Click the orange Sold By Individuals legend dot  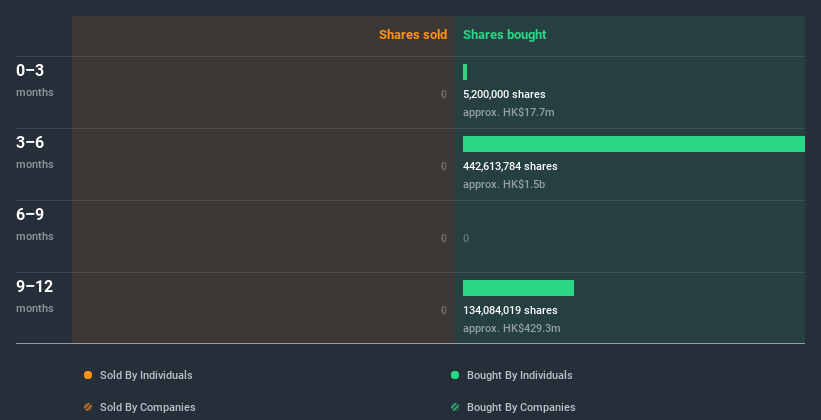coord(88,375)
